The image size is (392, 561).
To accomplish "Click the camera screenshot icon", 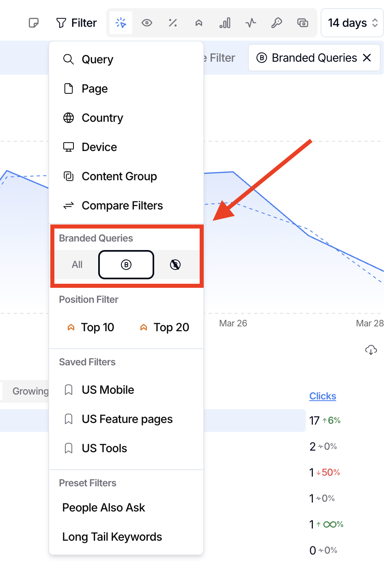I will tap(303, 23).
